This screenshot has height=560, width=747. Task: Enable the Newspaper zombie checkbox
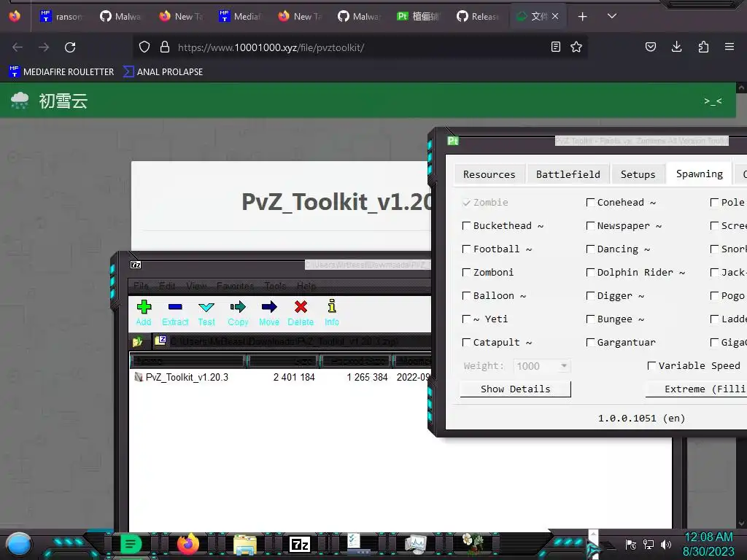590,226
